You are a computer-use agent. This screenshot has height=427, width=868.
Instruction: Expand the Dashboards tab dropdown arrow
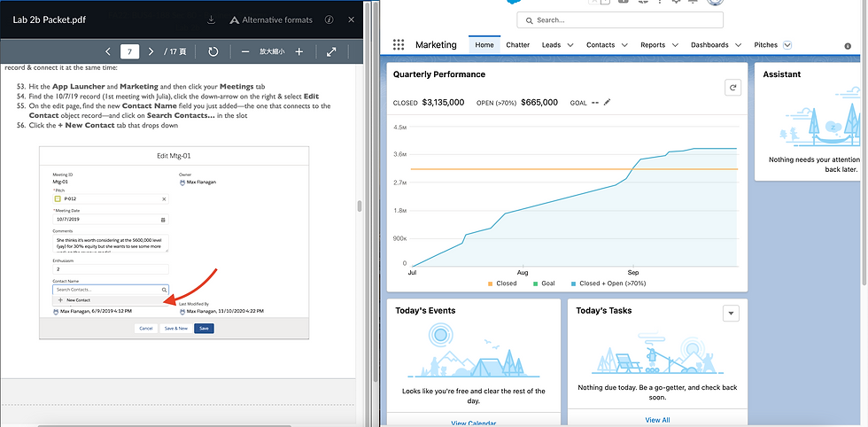click(x=739, y=45)
